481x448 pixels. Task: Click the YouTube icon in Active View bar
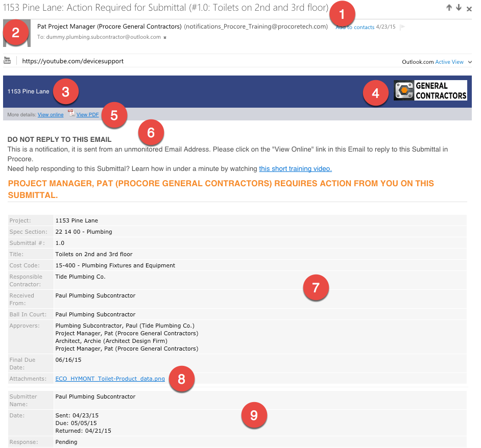(7, 61)
